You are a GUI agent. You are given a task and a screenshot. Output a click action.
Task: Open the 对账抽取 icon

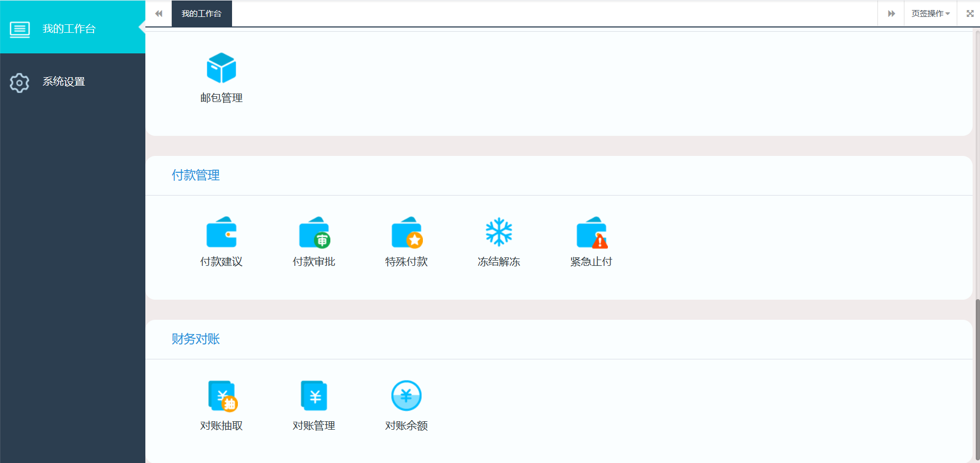[x=223, y=396]
